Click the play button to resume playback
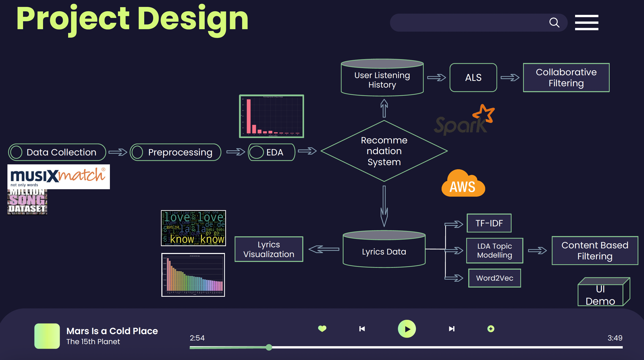This screenshot has height=360, width=644. 407,329
